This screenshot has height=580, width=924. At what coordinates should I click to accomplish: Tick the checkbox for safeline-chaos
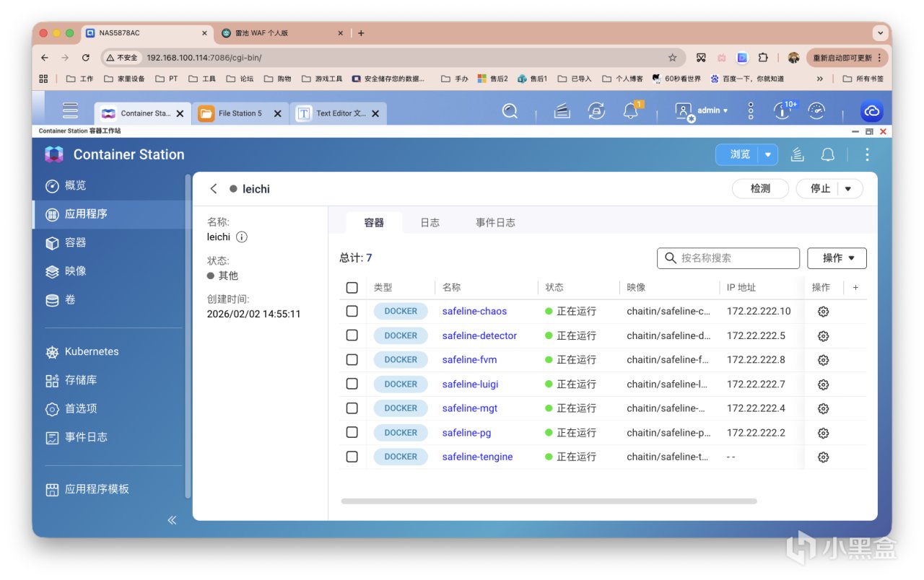pos(352,311)
